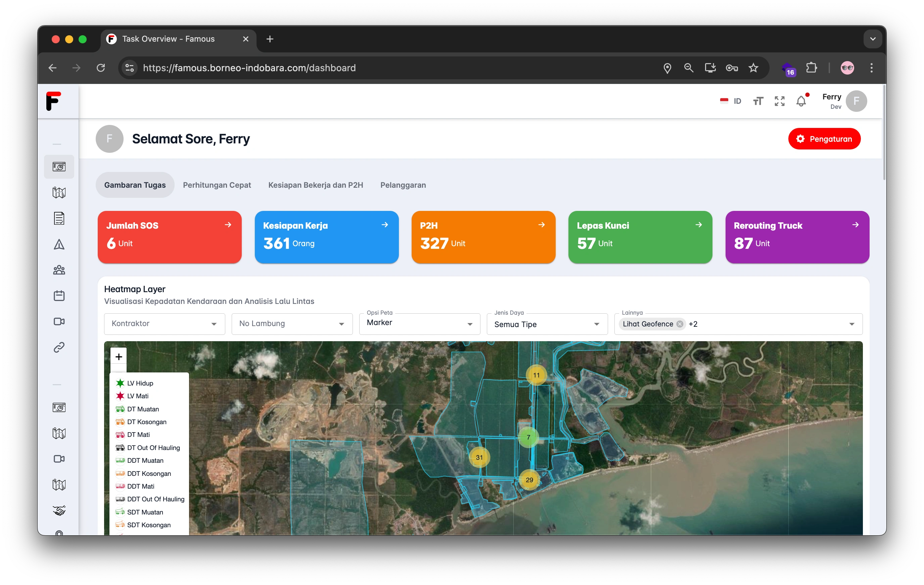Toggle fullscreen mode icon in header
Viewport: 924px width, 585px height.
(x=779, y=101)
